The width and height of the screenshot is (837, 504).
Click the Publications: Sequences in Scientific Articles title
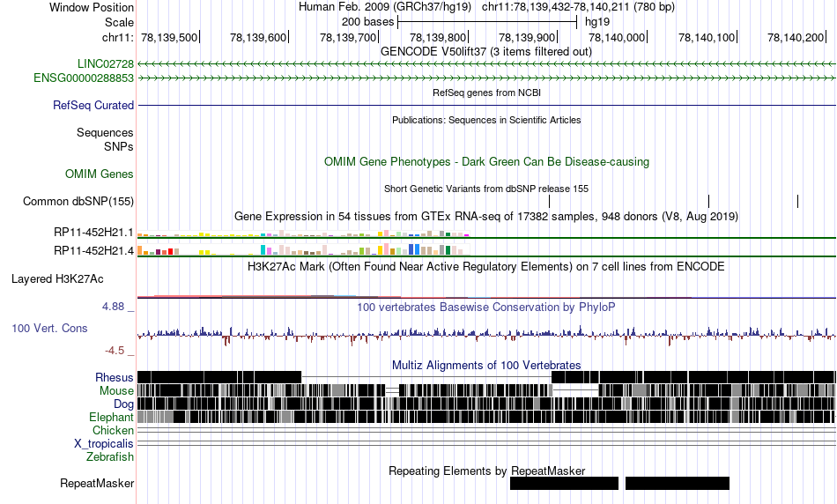[x=486, y=120]
